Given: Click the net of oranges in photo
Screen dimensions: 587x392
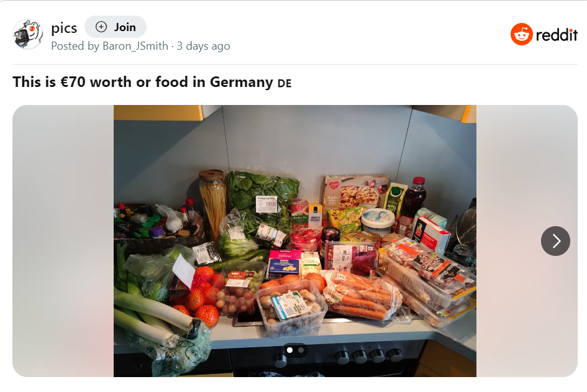Looking at the screenshot, I should (x=198, y=294).
